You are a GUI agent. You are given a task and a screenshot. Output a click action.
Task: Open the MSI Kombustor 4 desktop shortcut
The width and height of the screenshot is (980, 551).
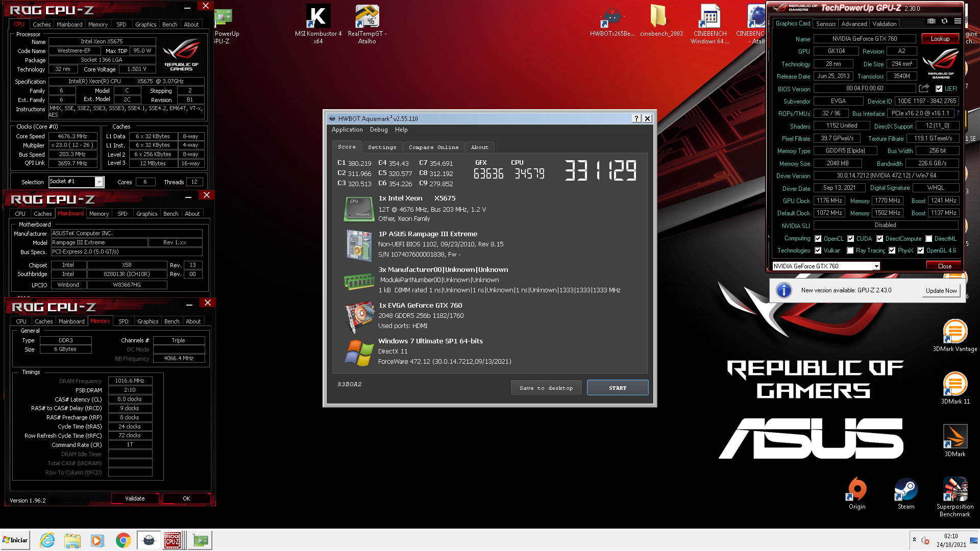point(318,24)
